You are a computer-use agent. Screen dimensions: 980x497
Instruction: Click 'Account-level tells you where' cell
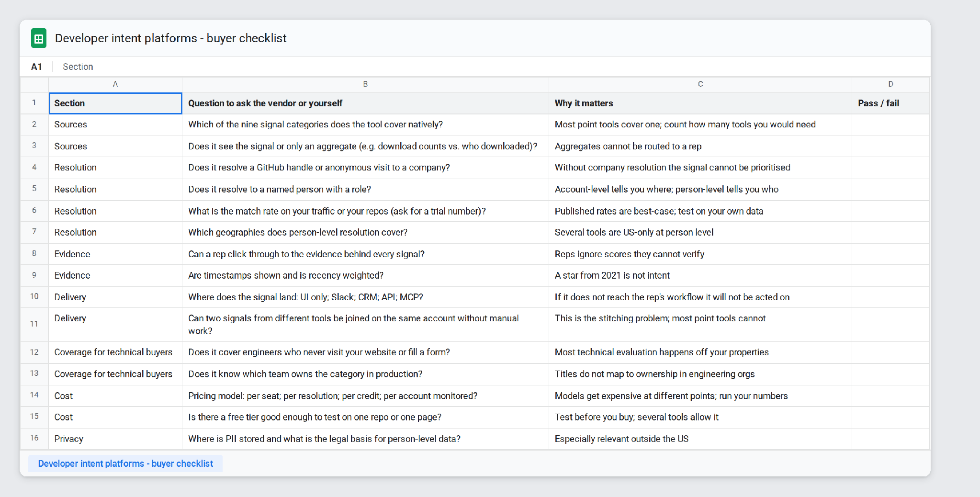click(700, 189)
